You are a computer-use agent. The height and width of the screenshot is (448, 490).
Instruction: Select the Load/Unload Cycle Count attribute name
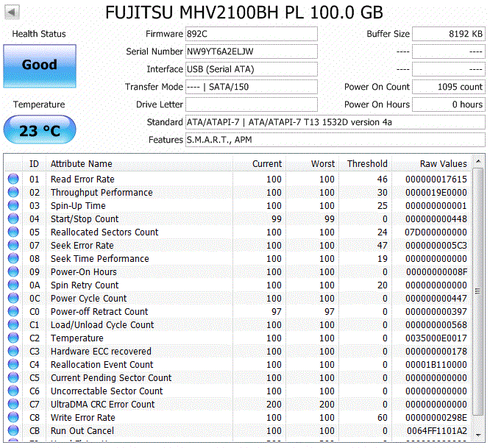click(102, 324)
